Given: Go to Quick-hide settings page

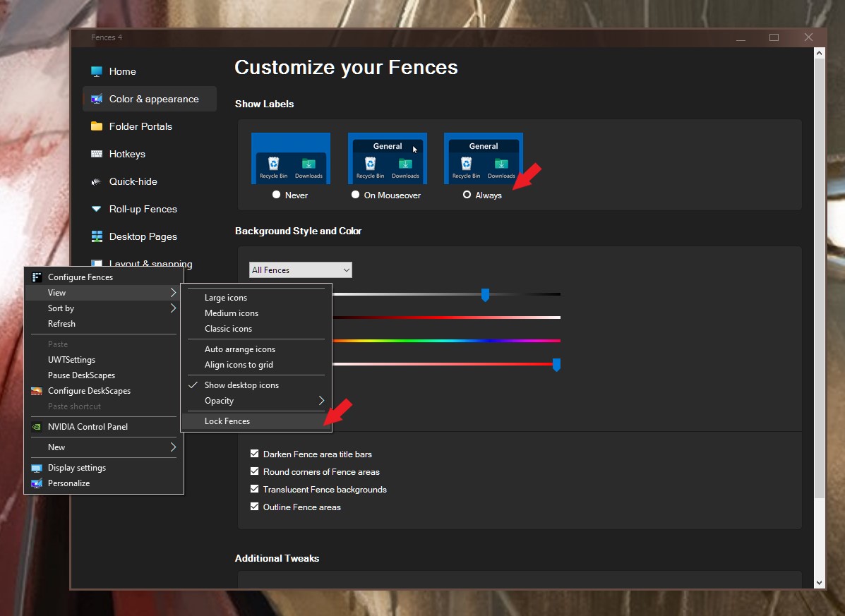Looking at the screenshot, I should (x=149, y=181).
